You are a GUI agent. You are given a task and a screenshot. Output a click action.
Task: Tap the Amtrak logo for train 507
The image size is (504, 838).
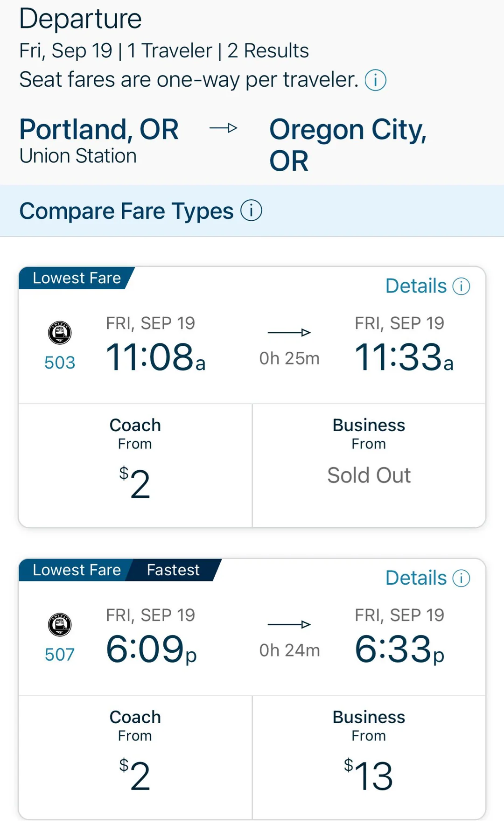[60, 624]
